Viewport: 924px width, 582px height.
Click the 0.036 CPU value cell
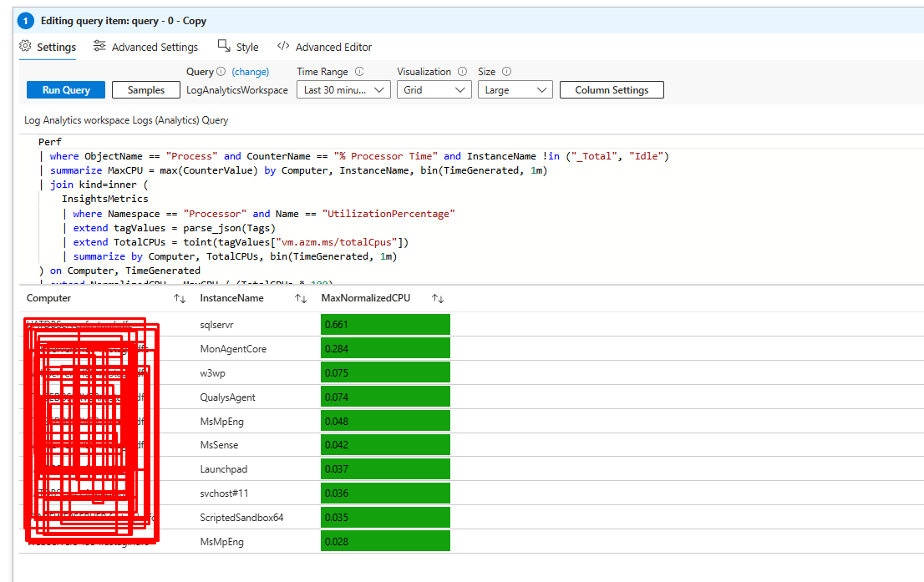click(385, 493)
